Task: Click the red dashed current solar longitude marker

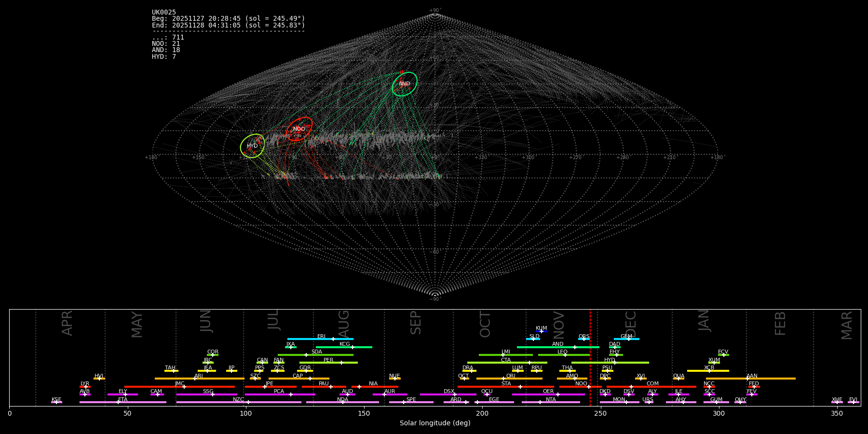Action: [x=590, y=357]
